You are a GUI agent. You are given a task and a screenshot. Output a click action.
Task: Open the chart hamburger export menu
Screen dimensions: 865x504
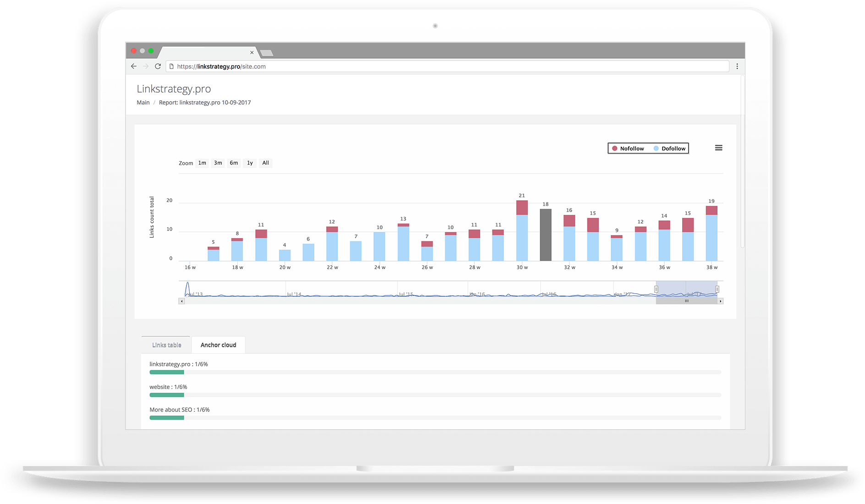(x=718, y=148)
